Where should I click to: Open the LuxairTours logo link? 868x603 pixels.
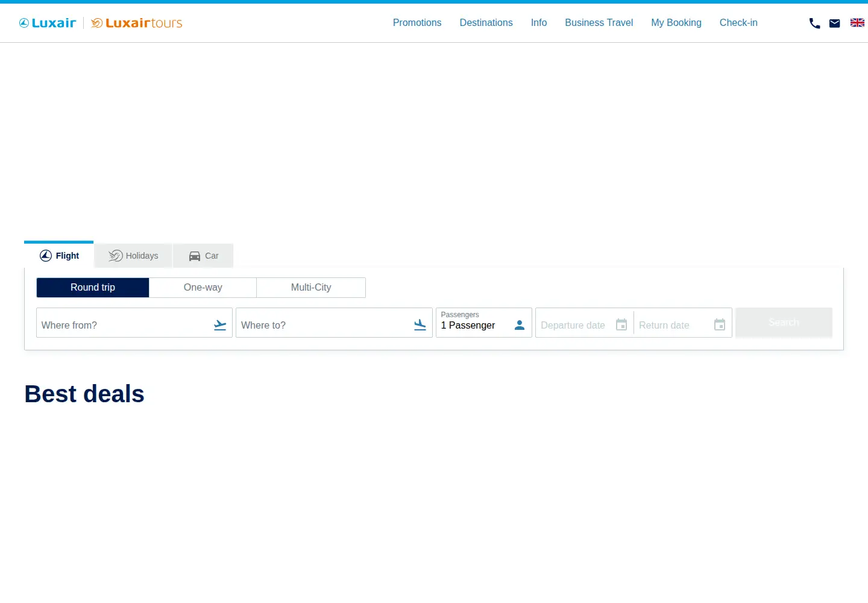click(137, 23)
